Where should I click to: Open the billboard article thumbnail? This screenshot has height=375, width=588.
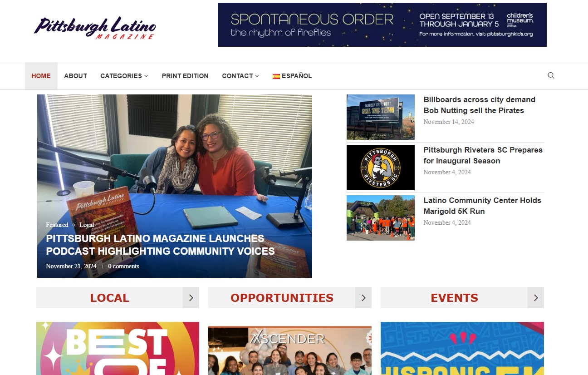coord(381,117)
